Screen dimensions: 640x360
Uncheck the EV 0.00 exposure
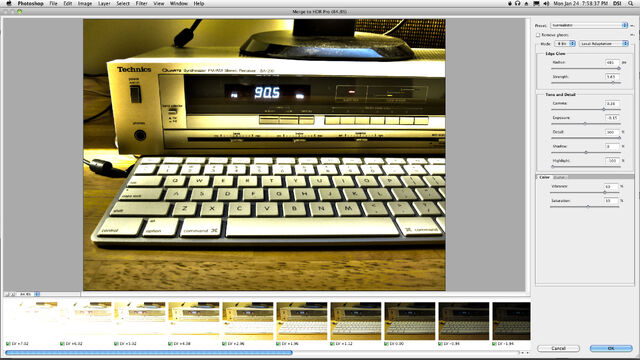pos(386,344)
